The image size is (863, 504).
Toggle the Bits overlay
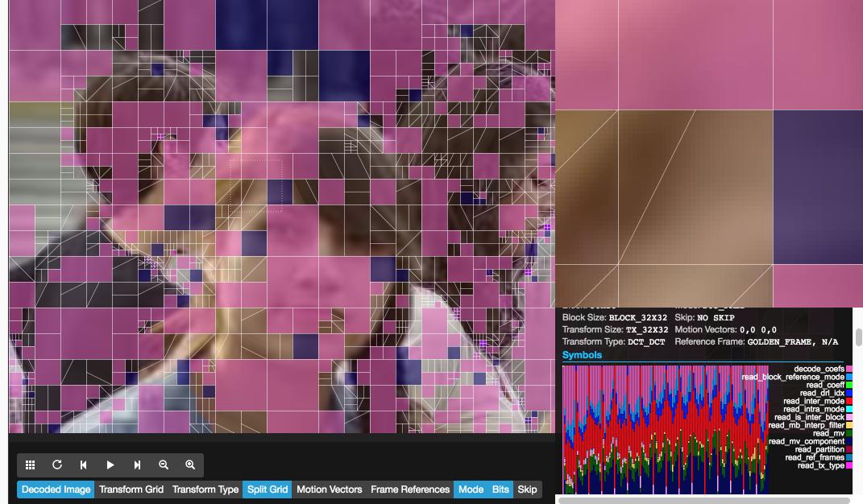click(x=500, y=490)
